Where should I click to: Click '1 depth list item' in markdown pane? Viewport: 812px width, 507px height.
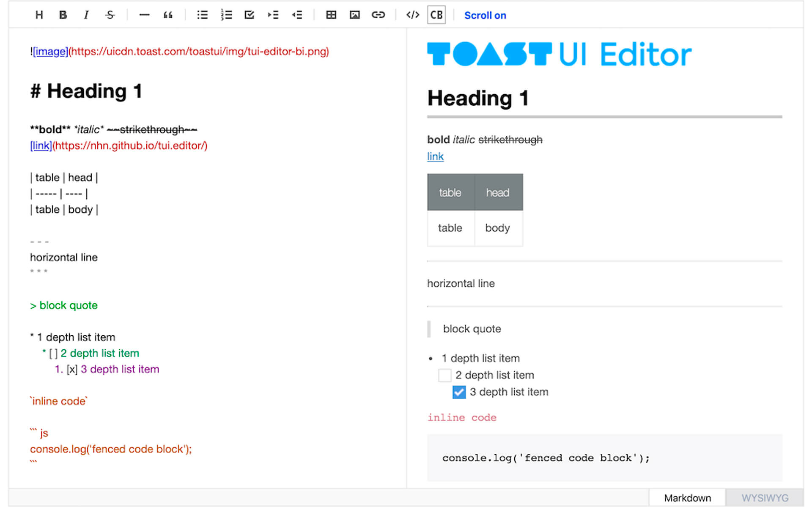pyautogui.click(x=73, y=337)
